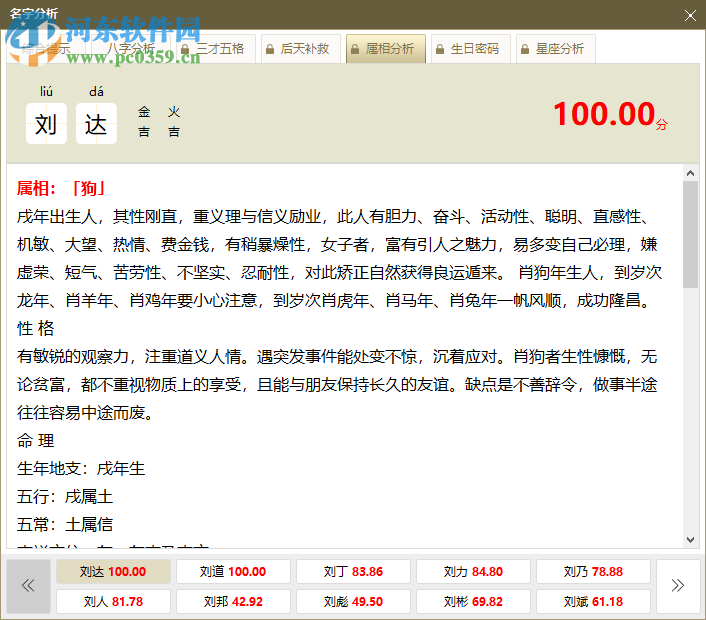Click the lock icon on 生日密码 tab

(440, 49)
